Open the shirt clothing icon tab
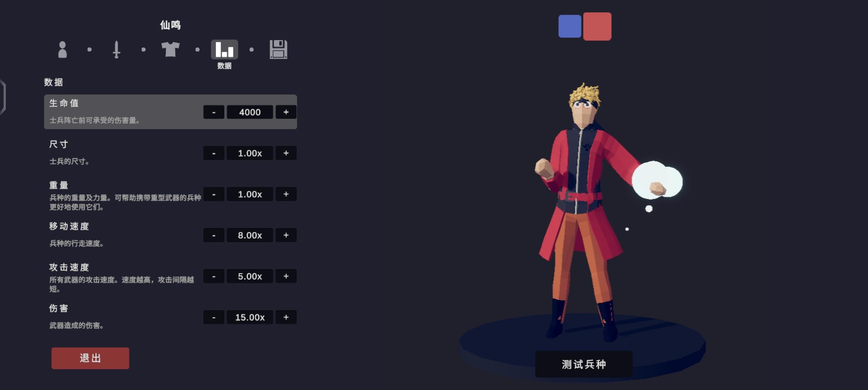 click(170, 49)
